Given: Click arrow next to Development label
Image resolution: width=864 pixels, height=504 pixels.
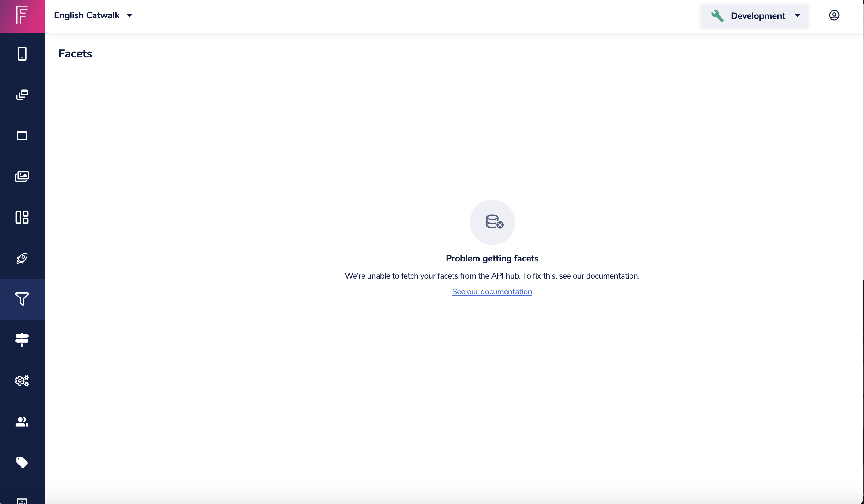Looking at the screenshot, I should click(797, 15).
